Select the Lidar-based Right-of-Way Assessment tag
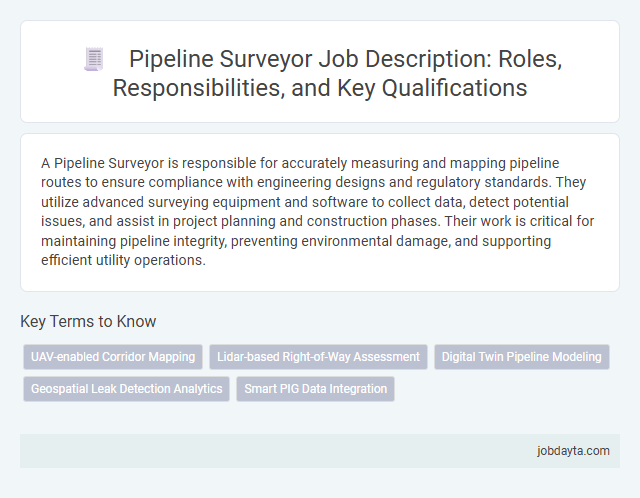This screenshot has height=498, width=640. pos(318,357)
